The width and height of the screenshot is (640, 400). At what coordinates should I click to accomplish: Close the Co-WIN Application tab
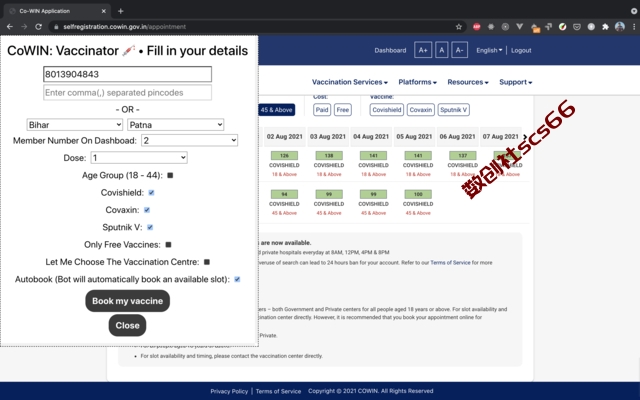tap(104, 11)
